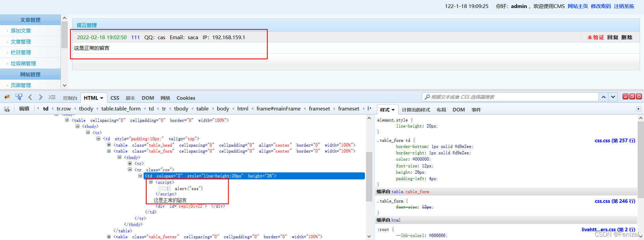Open the 计算出的样式 computed style tab
This screenshot has width=644, height=240.
click(416, 110)
